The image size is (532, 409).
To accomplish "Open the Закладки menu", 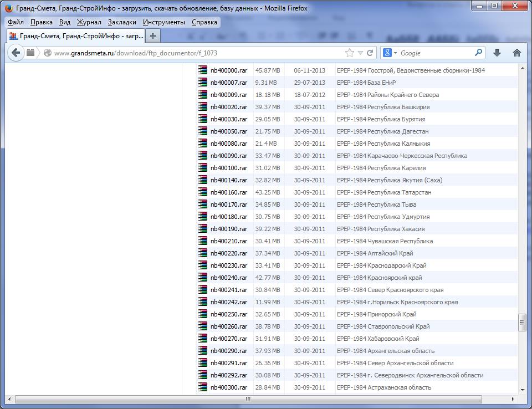I will click(x=122, y=22).
